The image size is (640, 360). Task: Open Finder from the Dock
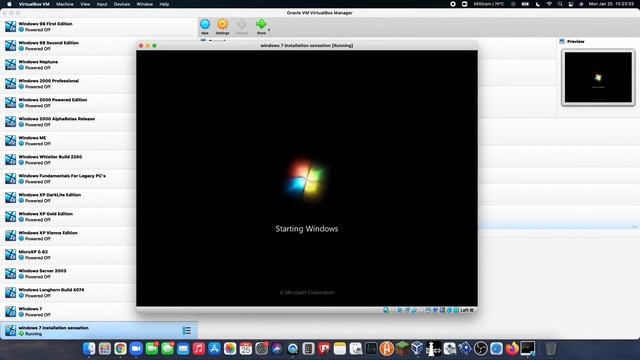pyautogui.click(x=89, y=349)
